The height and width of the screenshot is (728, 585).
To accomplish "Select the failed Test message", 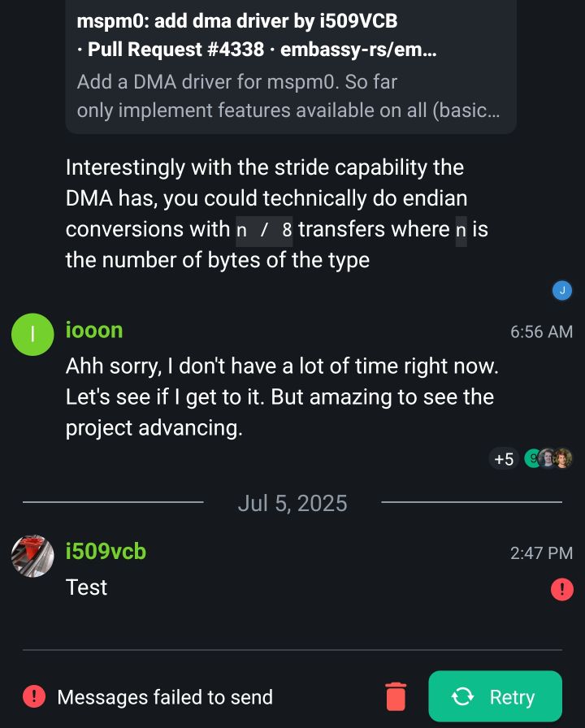I will (87, 587).
